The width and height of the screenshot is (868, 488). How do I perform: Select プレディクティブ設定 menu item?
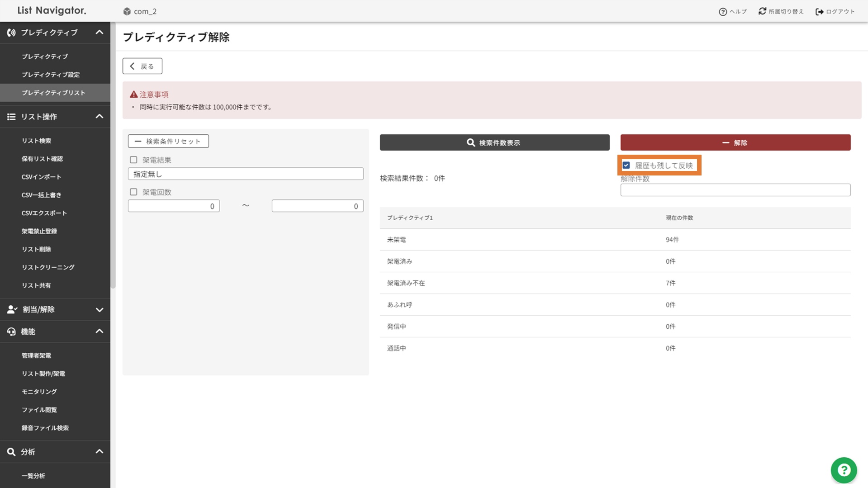pos(51,75)
